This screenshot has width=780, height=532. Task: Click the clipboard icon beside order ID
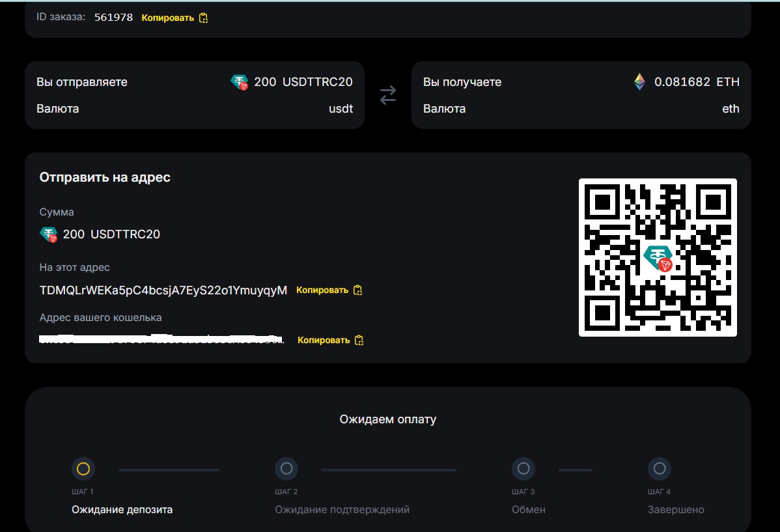(203, 18)
